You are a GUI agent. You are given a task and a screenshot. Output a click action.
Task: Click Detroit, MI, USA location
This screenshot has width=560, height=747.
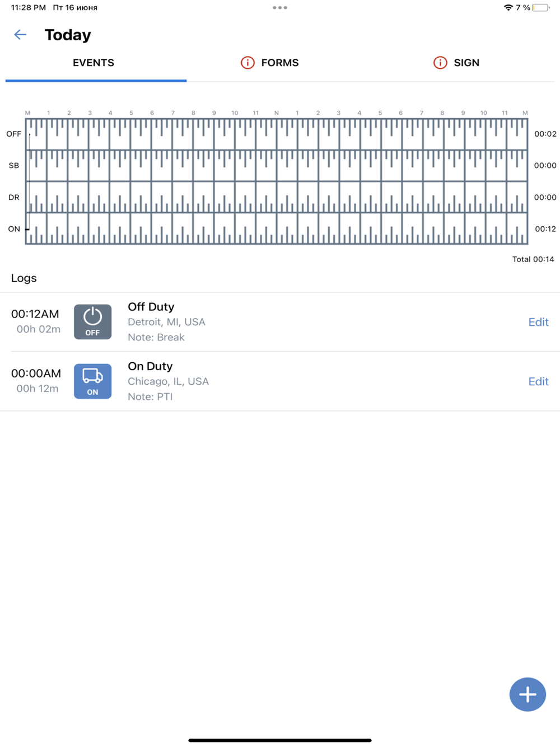click(x=166, y=322)
